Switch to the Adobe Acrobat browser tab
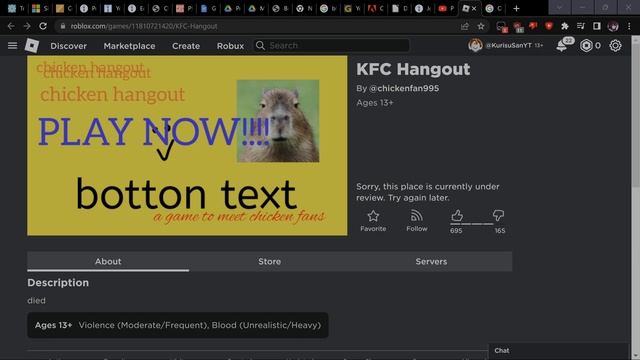This screenshot has height=360, width=640. tap(376, 8)
